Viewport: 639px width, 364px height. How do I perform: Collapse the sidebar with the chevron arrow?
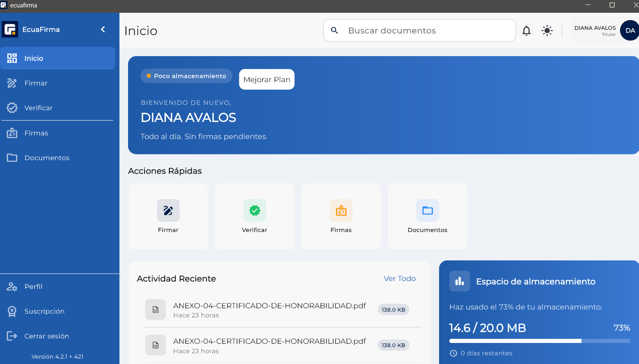(x=103, y=29)
